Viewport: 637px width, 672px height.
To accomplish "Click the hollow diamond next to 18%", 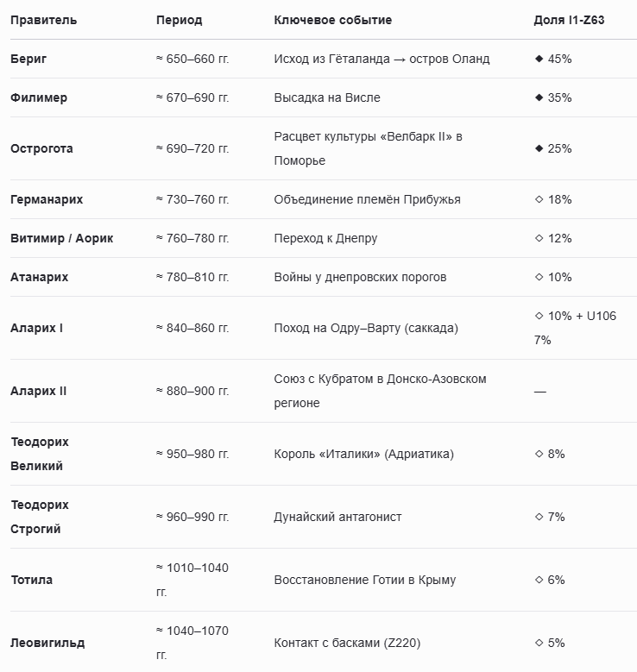I will pos(539,199).
